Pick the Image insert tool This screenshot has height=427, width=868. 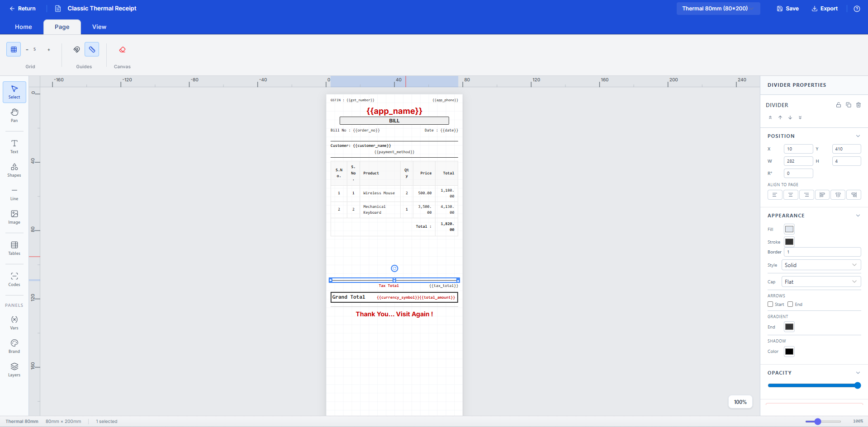click(14, 217)
